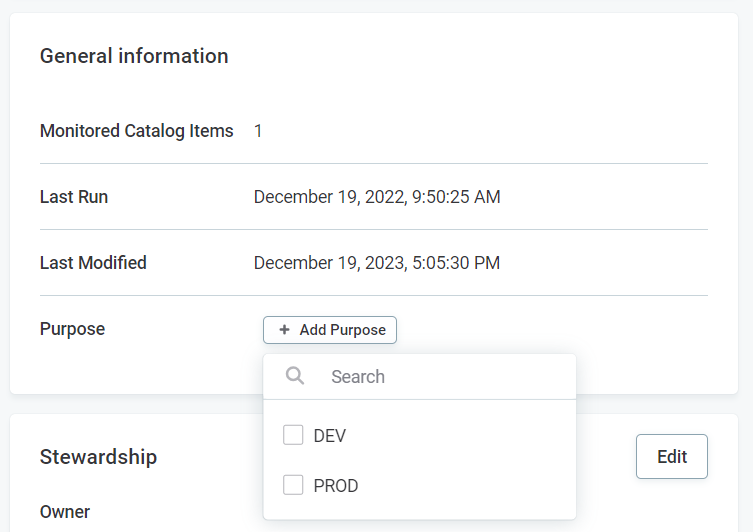Click the Add Purpose text
The image size is (753, 532).
pos(342,330)
